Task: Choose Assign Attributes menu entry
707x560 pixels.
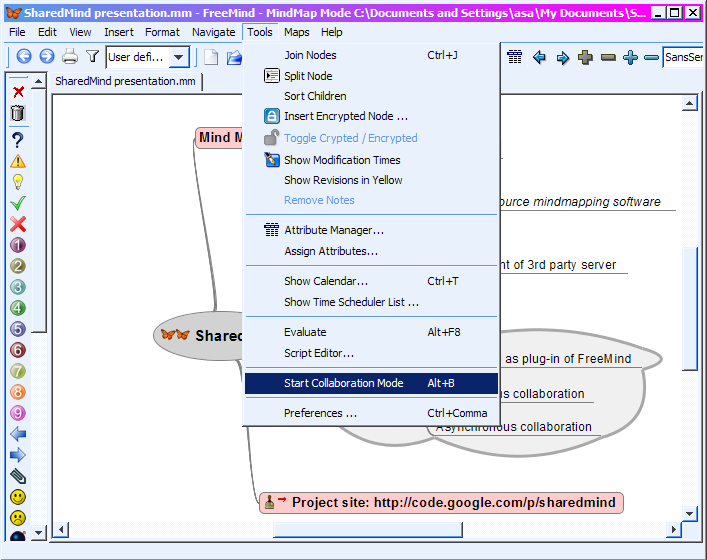Action: point(372,251)
